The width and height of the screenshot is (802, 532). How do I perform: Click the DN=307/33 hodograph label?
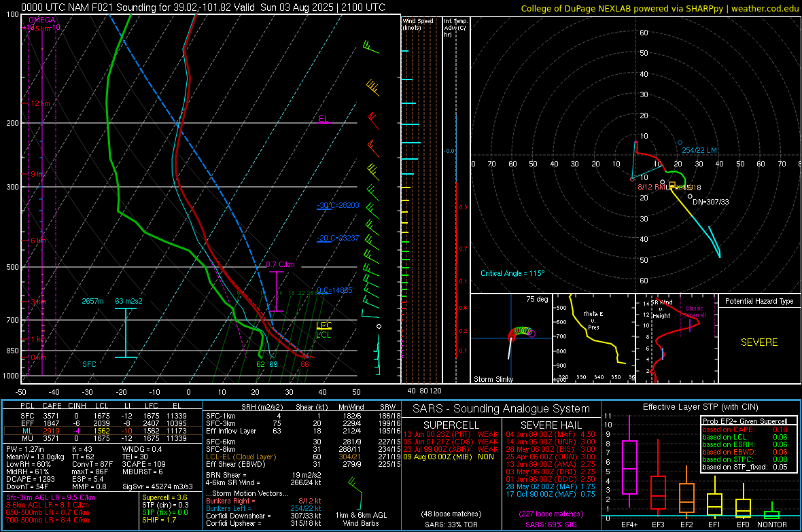[711, 202]
